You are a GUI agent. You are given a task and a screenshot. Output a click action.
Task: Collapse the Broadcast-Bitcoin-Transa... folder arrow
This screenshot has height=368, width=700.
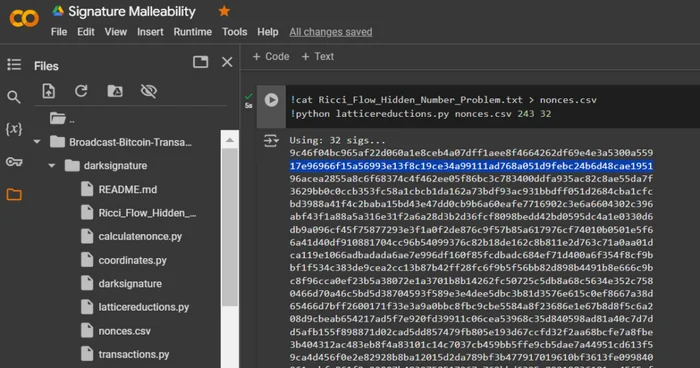[x=37, y=142]
